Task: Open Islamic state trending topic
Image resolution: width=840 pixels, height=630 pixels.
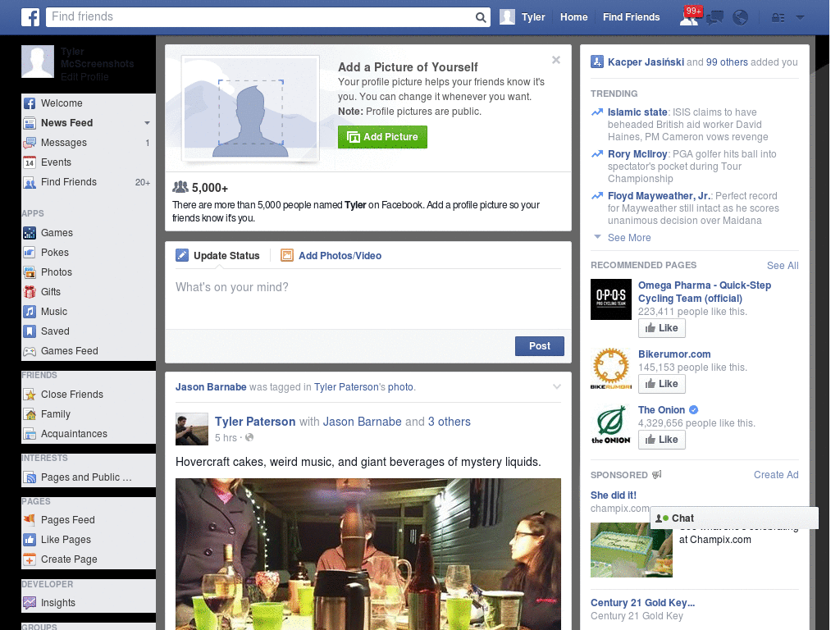Action: pos(637,112)
